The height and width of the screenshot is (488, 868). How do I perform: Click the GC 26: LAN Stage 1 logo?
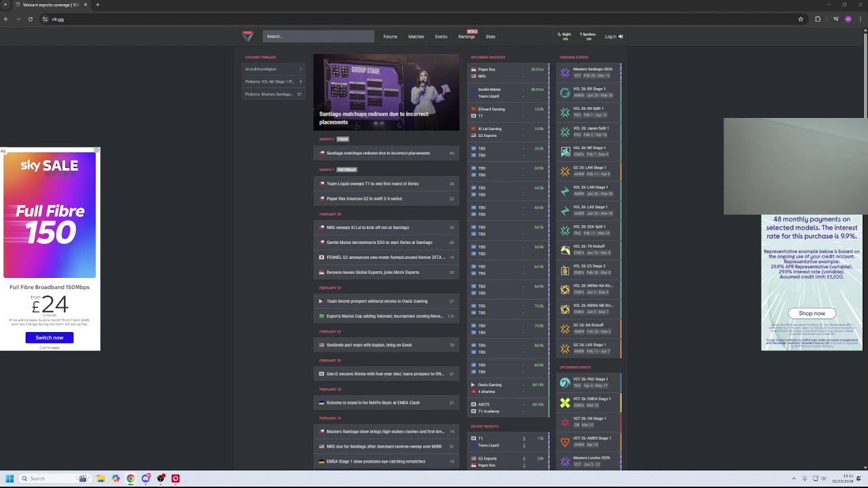point(565,171)
